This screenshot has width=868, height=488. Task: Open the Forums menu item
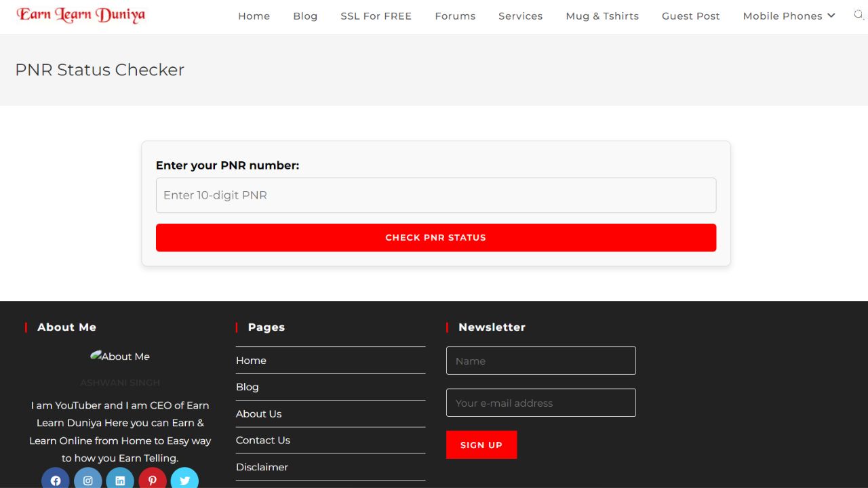click(x=455, y=16)
